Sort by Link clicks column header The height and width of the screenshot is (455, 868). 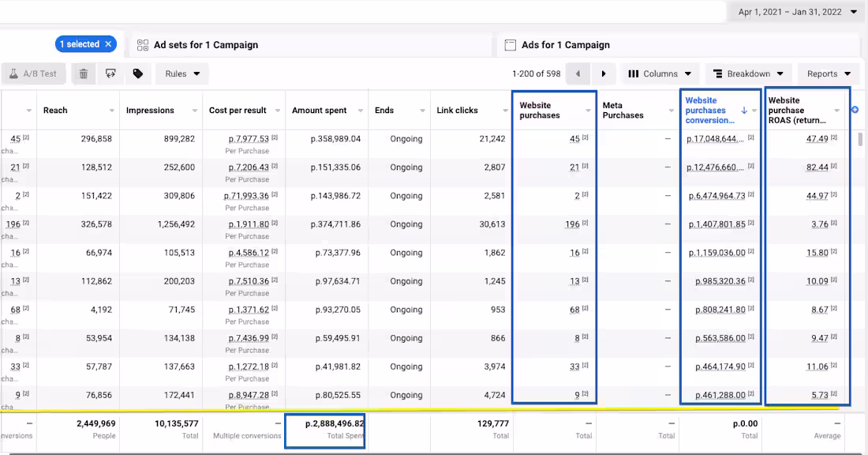[457, 111]
